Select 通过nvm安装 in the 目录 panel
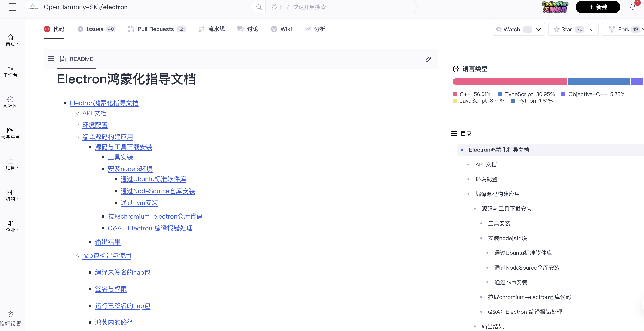The height and width of the screenshot is (331, 644). coord(511,282)
